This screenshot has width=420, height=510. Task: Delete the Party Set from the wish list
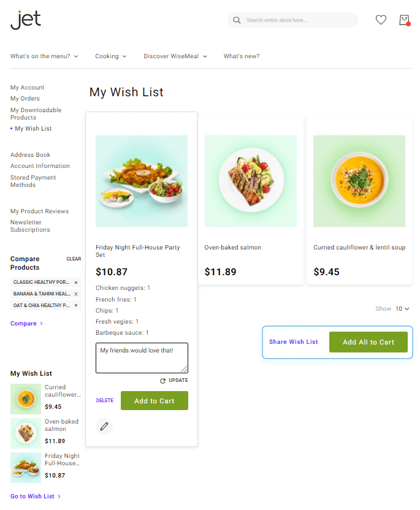pyautogui.click(x=105, y=401)
